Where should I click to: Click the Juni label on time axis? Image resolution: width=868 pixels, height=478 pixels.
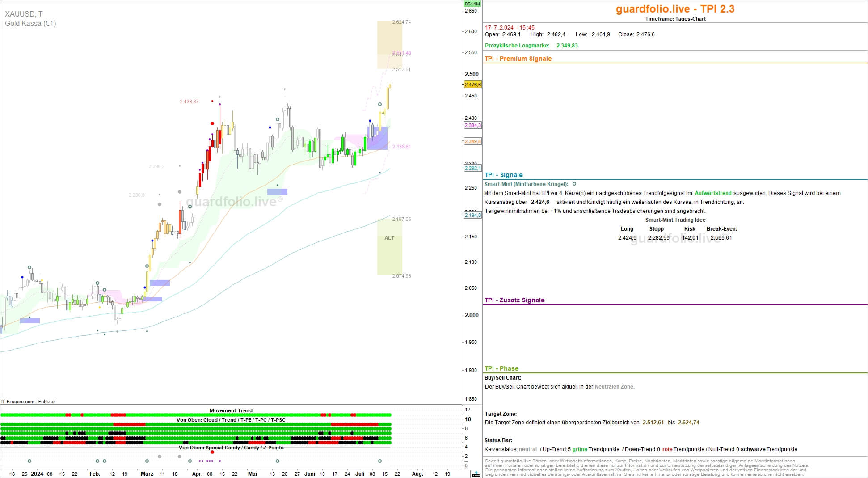[x=310, y=474]
